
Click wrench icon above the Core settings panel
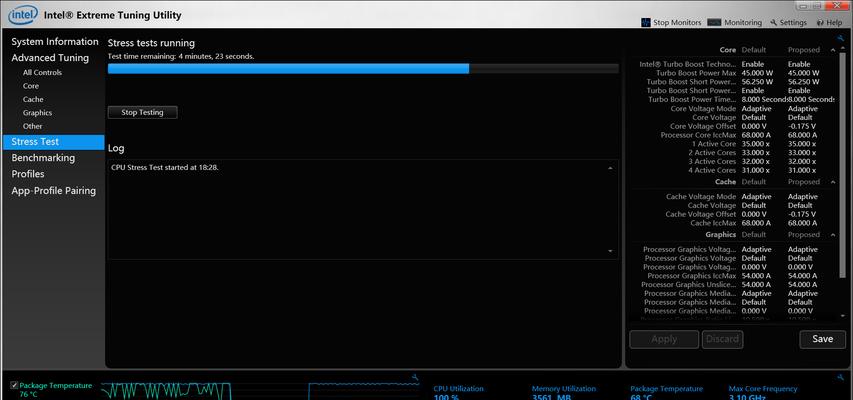tap(842, 38)
